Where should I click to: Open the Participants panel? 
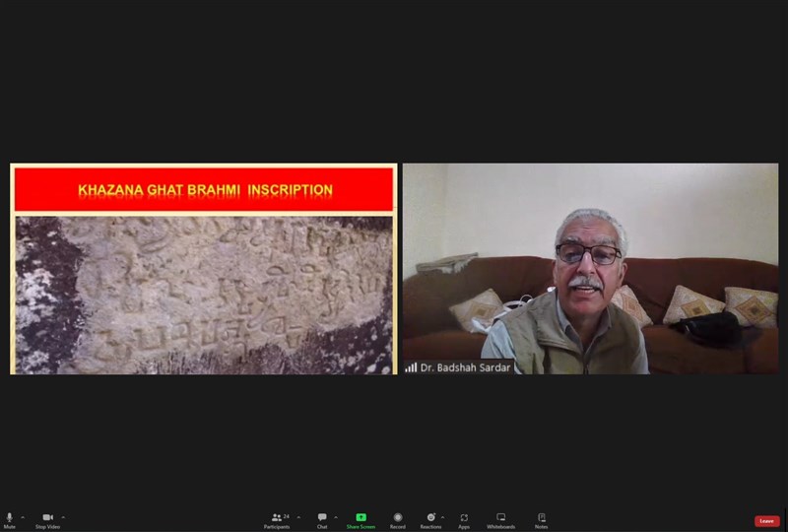277,520
